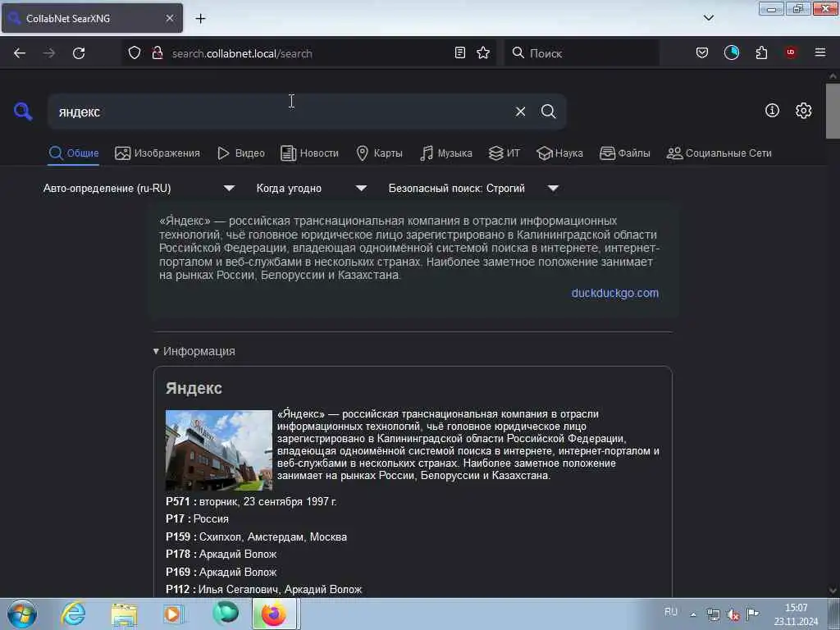Click the green globe taskbar icon
This screenshot has width=840, height=630.
point(226,614)
